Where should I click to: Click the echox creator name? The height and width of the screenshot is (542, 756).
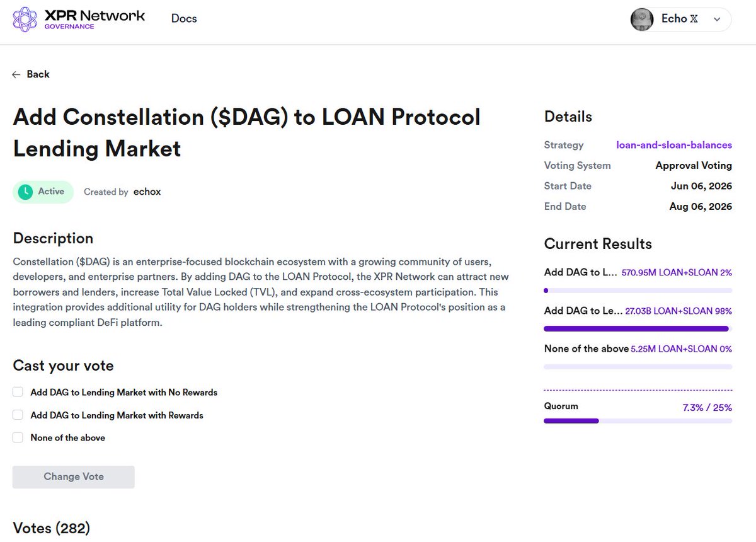point(147,192)
